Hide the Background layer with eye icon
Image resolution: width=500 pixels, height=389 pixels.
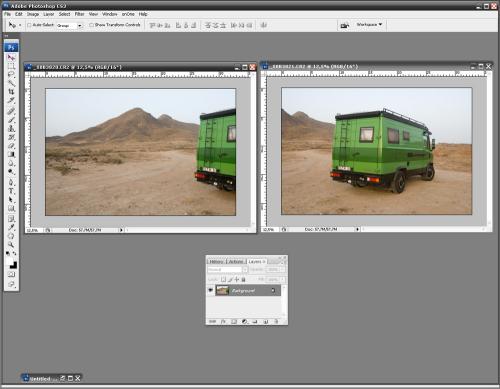(210, 290)
